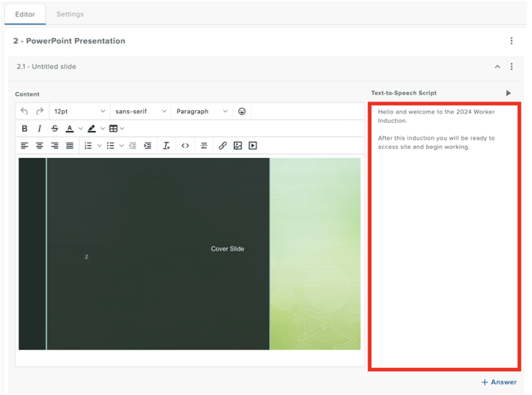
Task: Insert media using the video icon
Action: 253,146
